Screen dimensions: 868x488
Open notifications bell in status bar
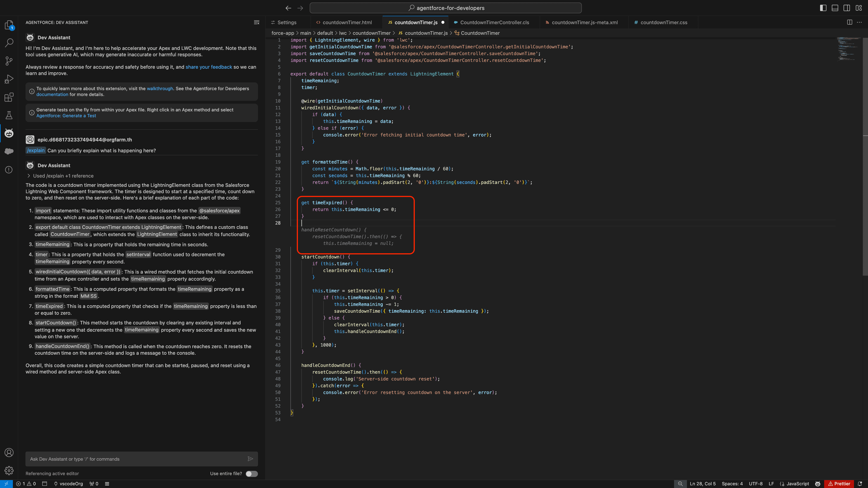(860, 484)
